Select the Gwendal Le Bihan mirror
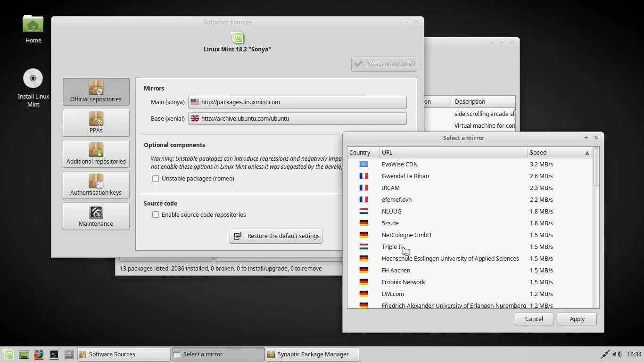 click(x=470, y=176)
